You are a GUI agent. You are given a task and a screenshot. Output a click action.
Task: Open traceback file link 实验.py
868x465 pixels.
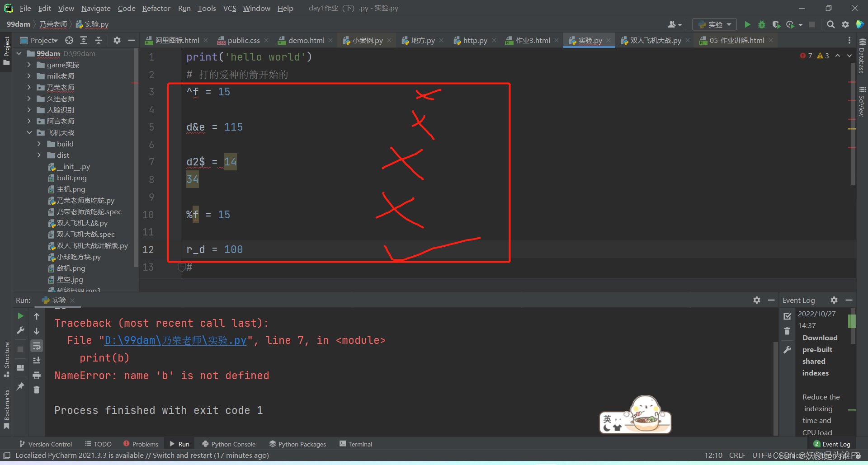click(175, 340)
